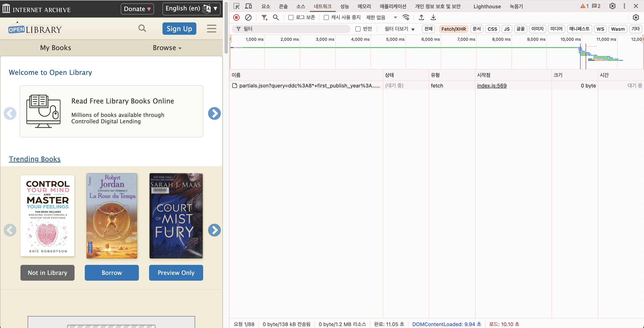The width and height of the screenshot is (644, 328).
Task: Toggle the 전체 filter chip
Action: pos(428,29)
